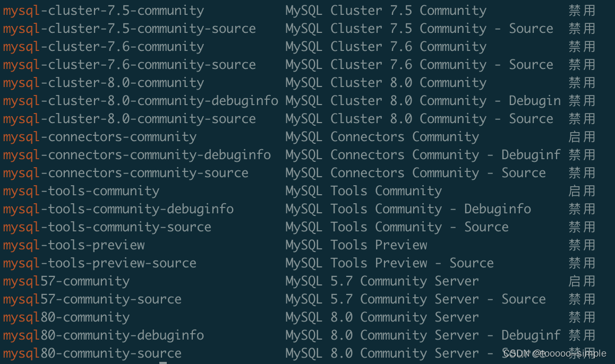Select repo id mysql-tools-community
Viewport: 615px width, 364px height.
coord(81,191)
